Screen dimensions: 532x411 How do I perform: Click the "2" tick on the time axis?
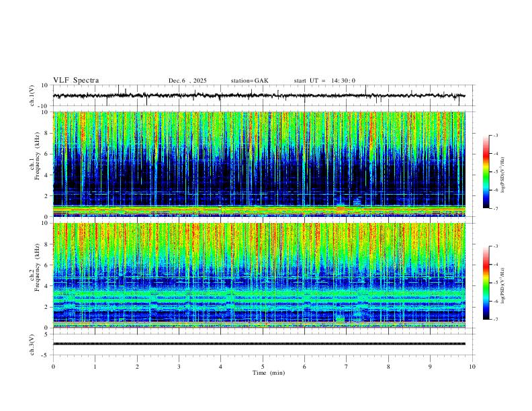(x=137, y=367)
